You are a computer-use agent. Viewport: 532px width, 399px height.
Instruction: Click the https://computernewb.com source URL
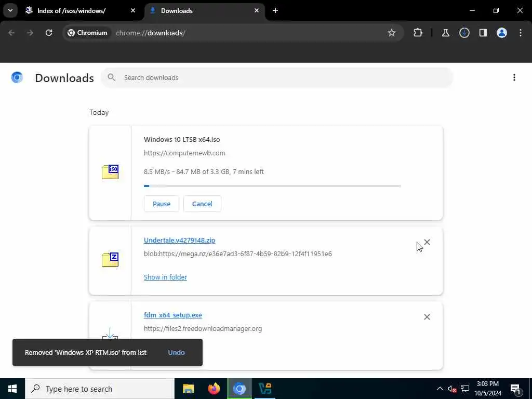184,153
